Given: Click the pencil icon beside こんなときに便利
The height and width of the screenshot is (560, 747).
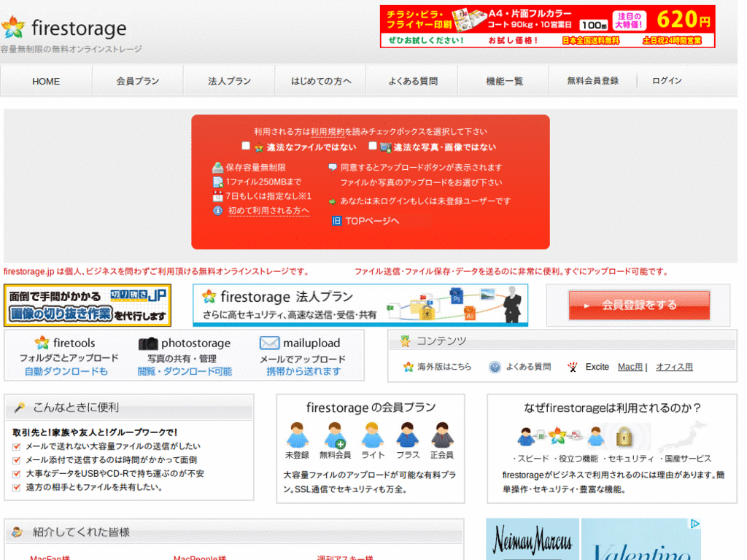Looking at the screenshot, I should coord(20,407).
